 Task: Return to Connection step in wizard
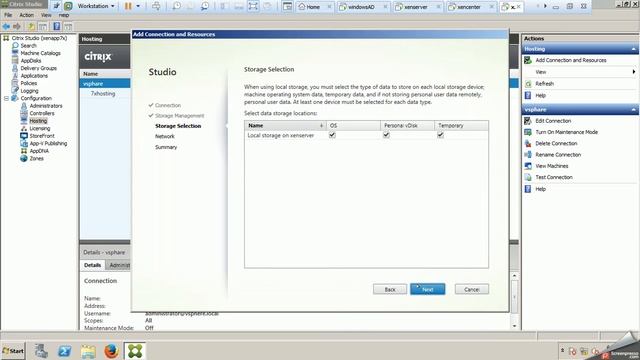click(x=168, y=105)
